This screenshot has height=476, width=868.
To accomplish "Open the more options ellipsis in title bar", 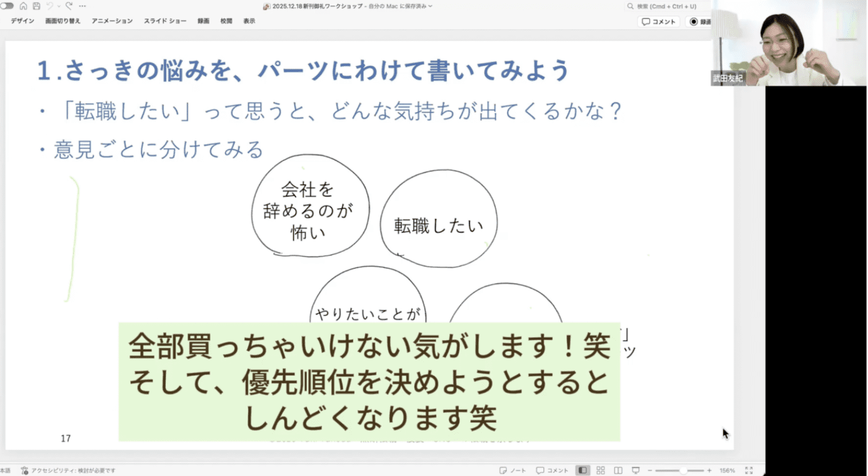I will [x=83, y=6].
